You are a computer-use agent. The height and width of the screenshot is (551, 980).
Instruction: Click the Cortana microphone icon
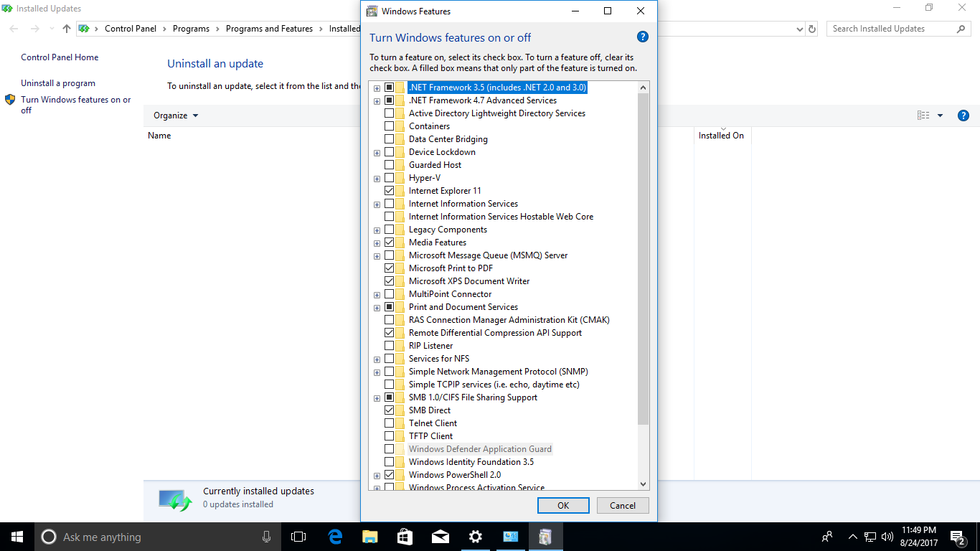266,537
